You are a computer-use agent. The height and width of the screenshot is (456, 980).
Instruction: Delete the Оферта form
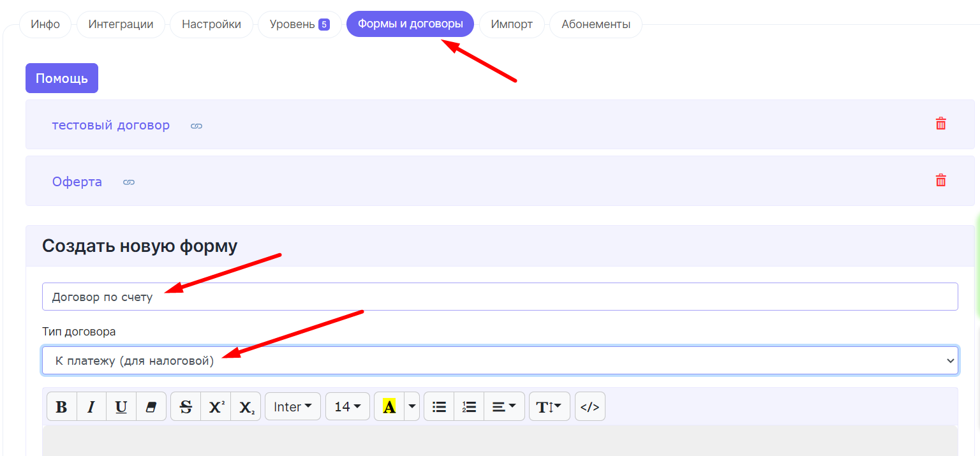point(940,180)
